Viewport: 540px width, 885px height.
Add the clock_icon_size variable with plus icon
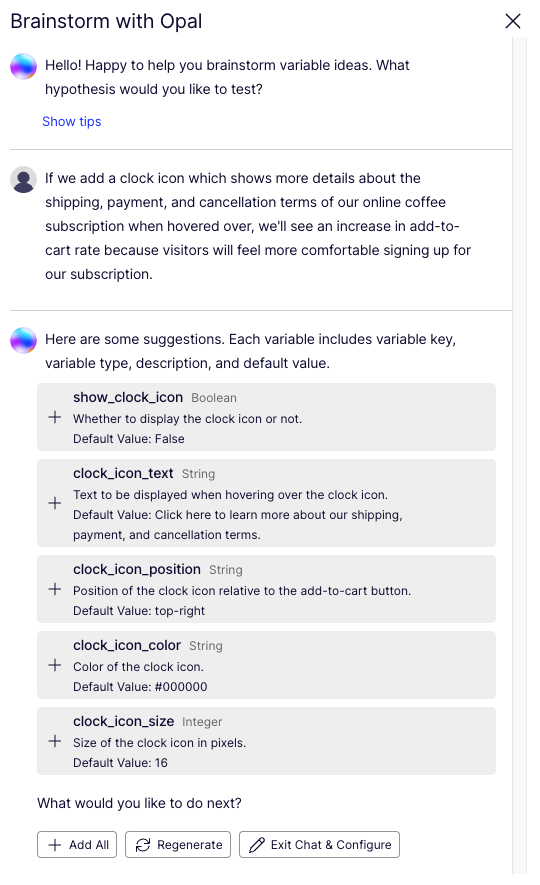pos(55,742)
